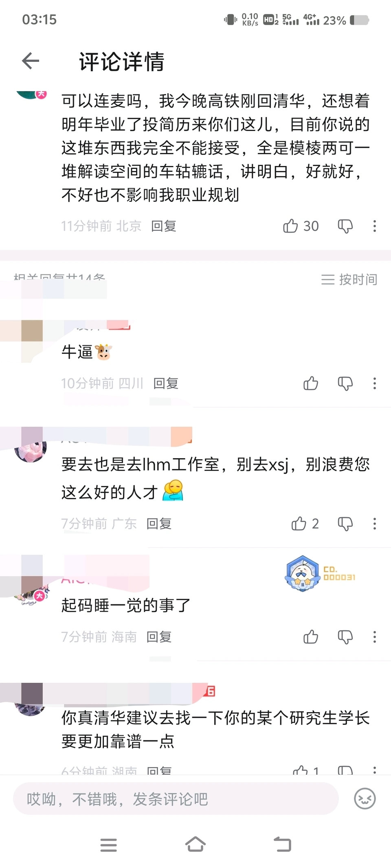Open more options on the 海南 reply

click(375, 637)
